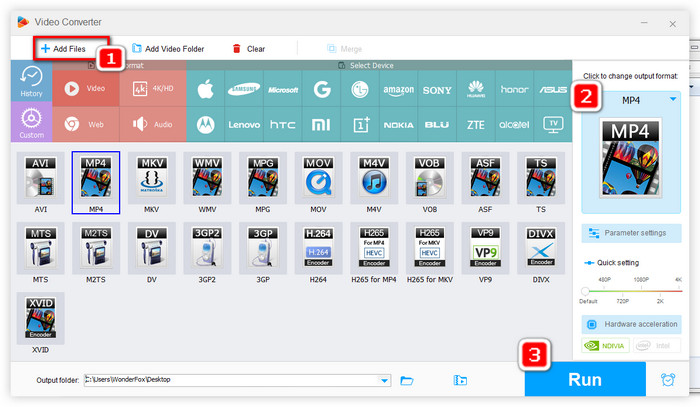This screenshot has height=407, width=700.
Task: Open Lenovo device presets
Action: pos(244,125)
